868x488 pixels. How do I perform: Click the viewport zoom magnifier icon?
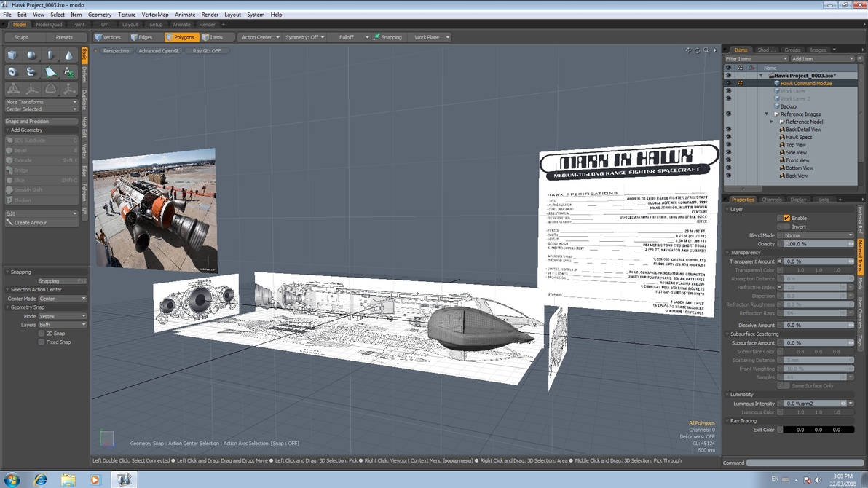706,50
